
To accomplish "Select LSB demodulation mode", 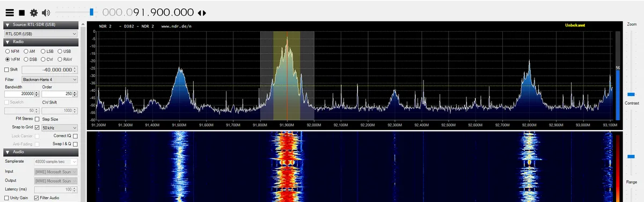I will click(47, 51).
